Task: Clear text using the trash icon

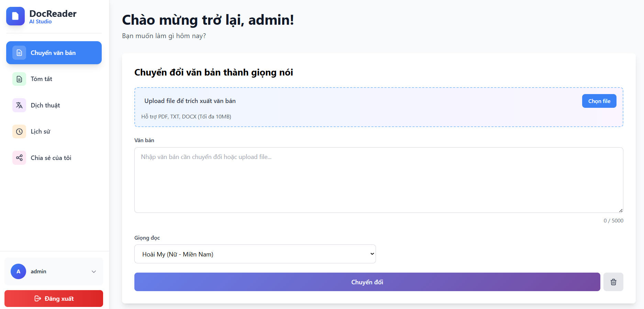Action: pos(613,282)
